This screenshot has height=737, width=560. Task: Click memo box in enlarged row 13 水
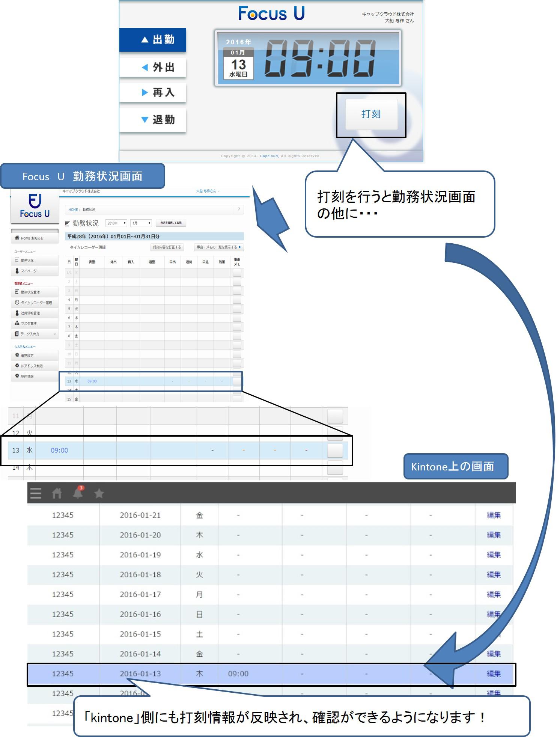click(335, 450)
